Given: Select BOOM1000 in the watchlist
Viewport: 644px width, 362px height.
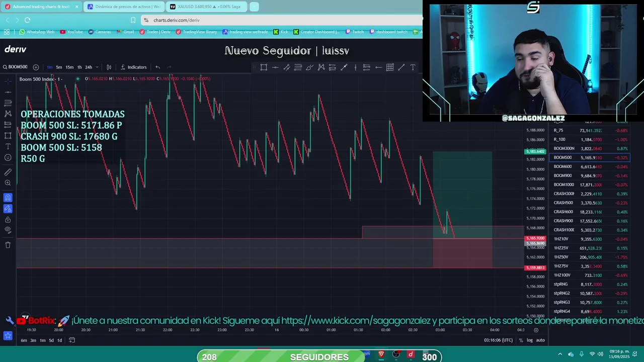Looking at the screenshot, I should click(591, 185).
